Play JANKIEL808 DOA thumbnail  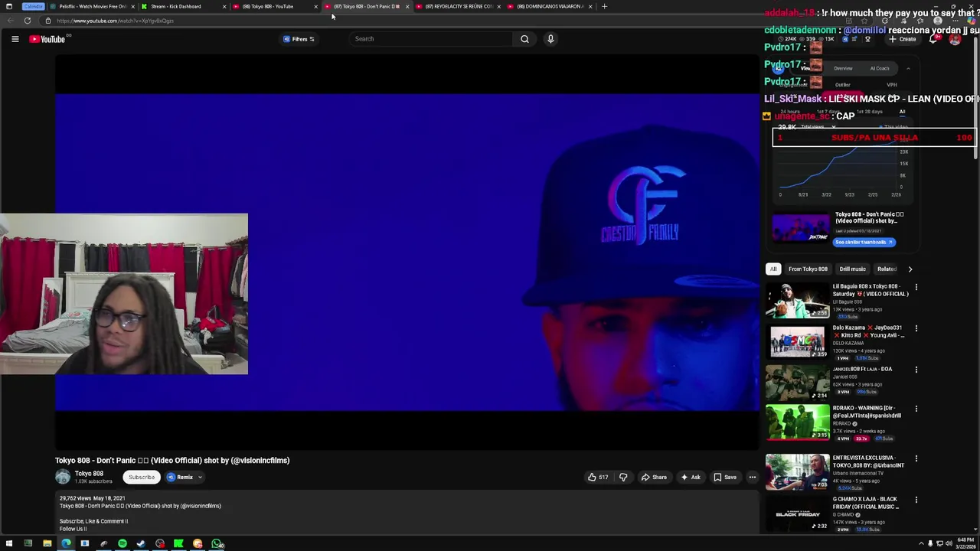(x=798, y=383)
